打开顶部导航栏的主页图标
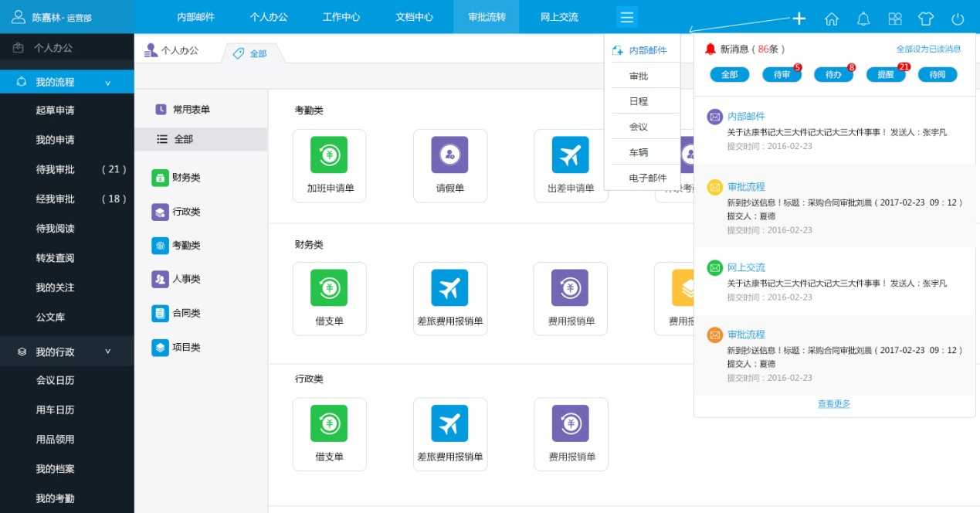 pos(832,17)
